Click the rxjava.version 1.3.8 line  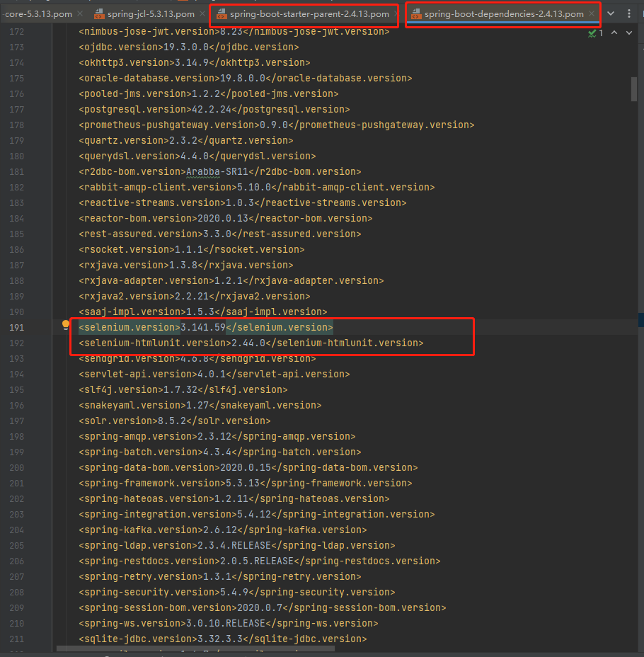186,265
